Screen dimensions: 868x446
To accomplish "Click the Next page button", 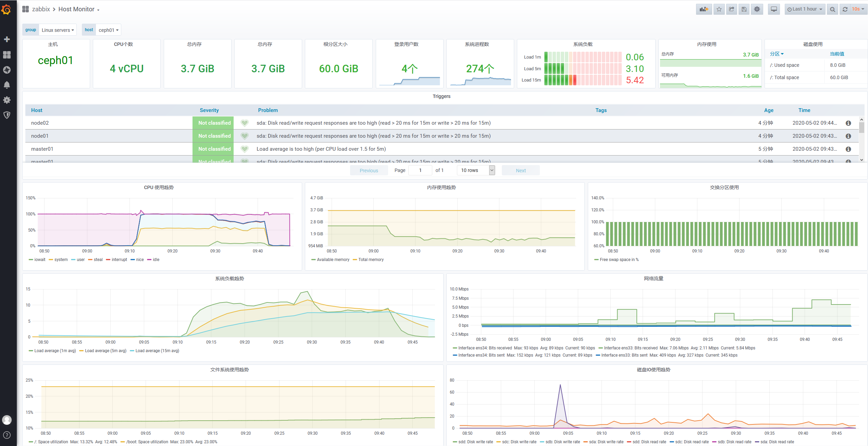I will point(520,171).
